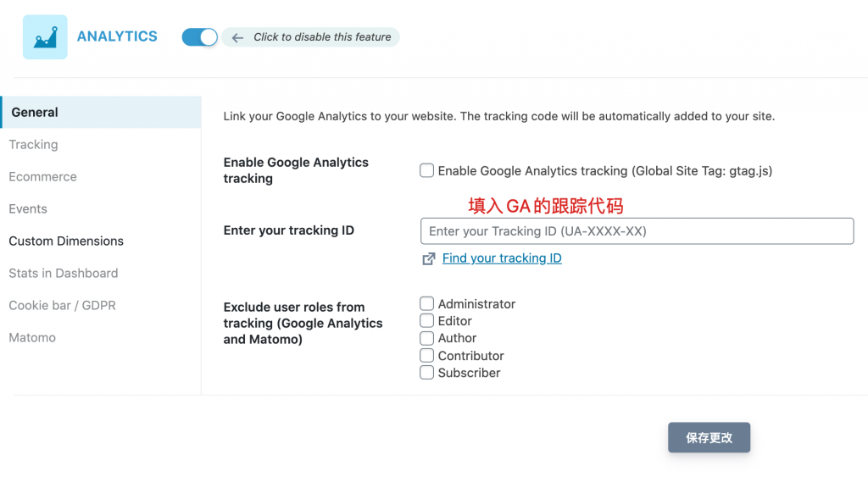Click the tracking ID input field

637,231
